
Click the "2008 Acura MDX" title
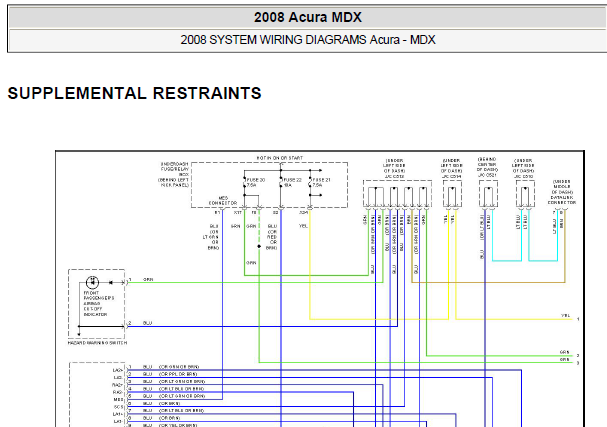point(308,17)
